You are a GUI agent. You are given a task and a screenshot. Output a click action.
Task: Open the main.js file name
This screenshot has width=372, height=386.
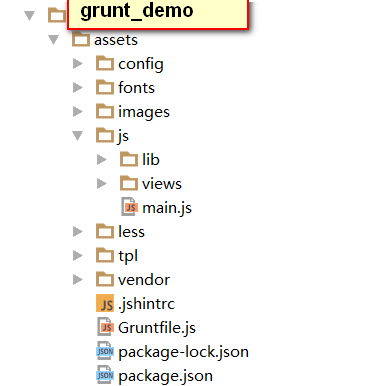(167, 208)
